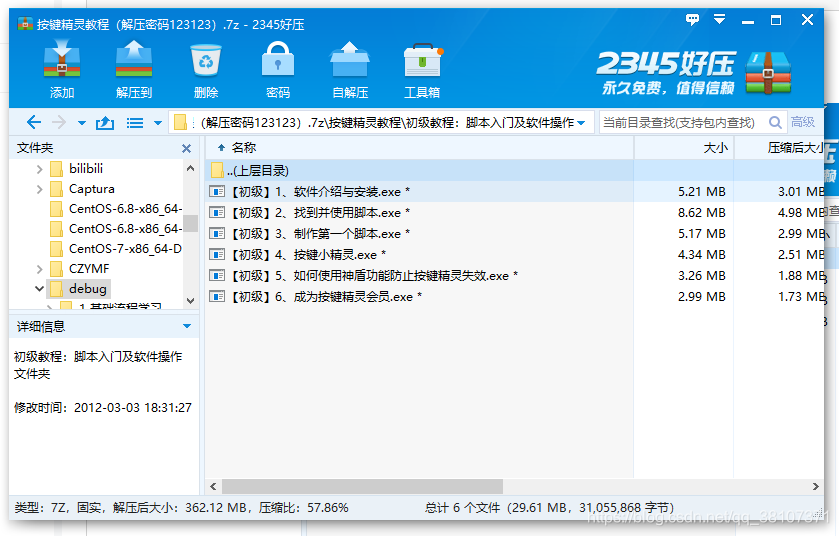Viewport: 839px width, 536px height.
Task: Click the 5.21 MB size cell
Action: pyautogui.click(x=701, y=192)
